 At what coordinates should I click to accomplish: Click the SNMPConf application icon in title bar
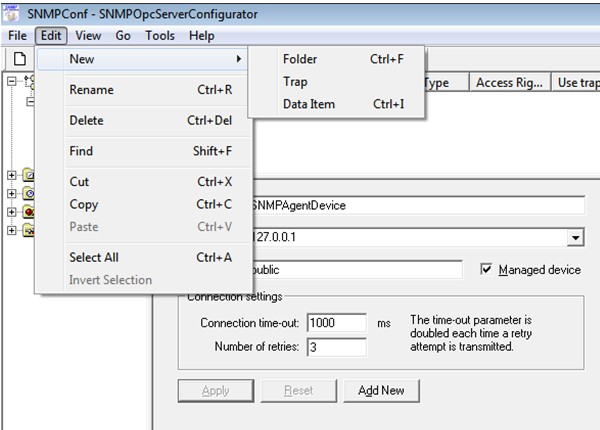click(x=11, y=13)
